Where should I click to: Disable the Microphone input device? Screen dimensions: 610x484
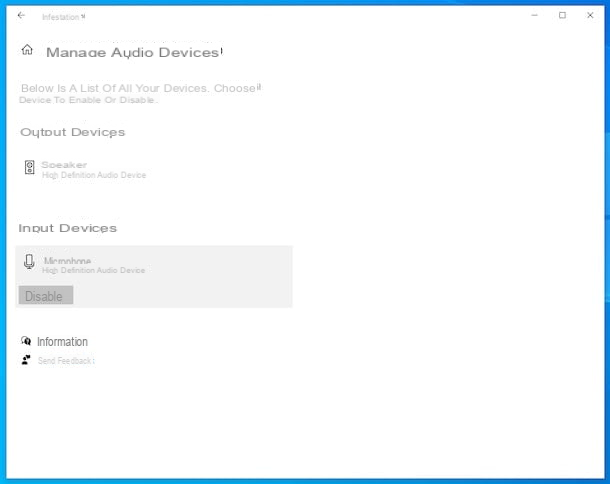(46, 295)
